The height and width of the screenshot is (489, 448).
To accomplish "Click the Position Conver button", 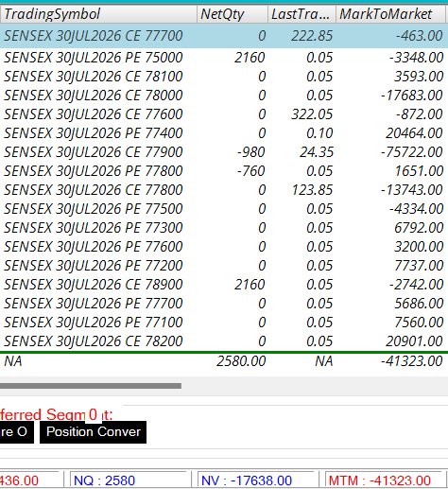I will [93, 432].
